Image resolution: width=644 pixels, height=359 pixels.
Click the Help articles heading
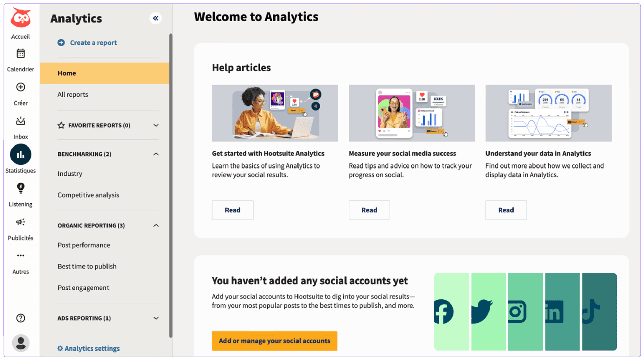click(x=241, y=68)
